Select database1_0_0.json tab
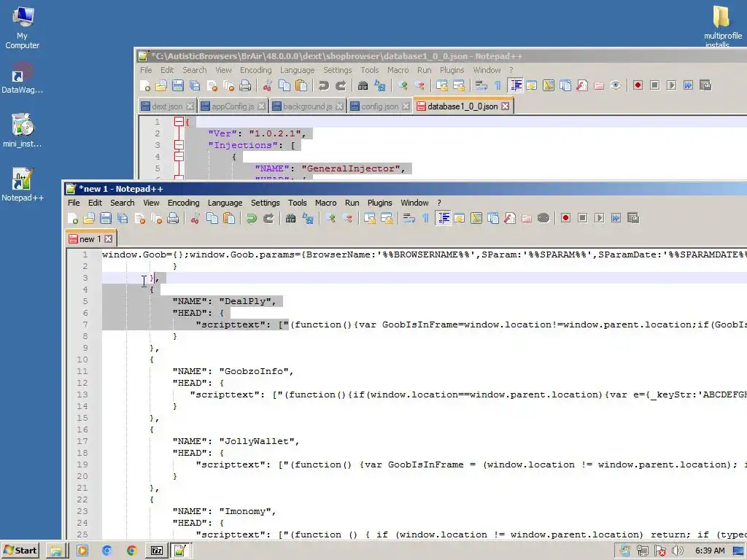 [x=462, y=106]
